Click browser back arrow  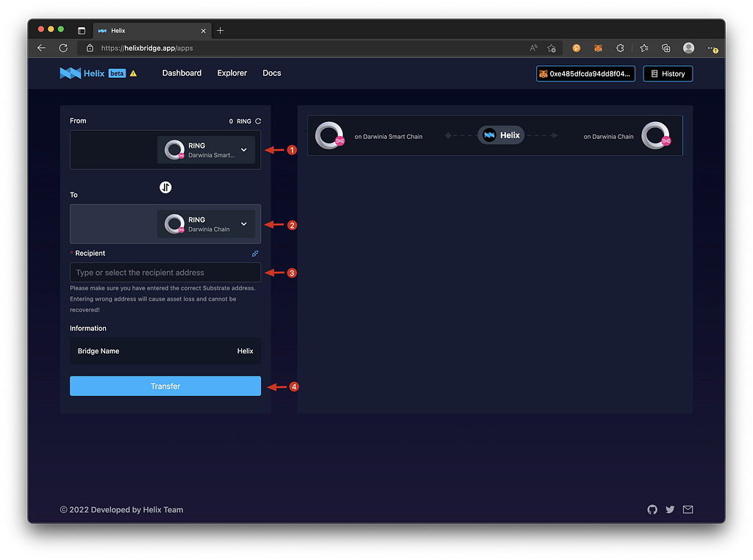click(42, 48)
